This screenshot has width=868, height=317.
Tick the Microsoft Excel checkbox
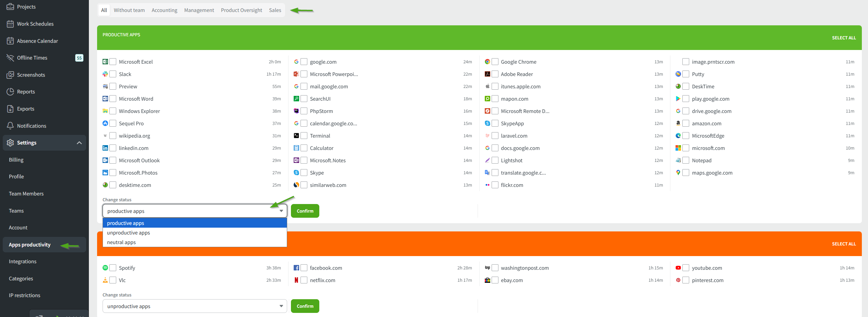pos(113,62)
